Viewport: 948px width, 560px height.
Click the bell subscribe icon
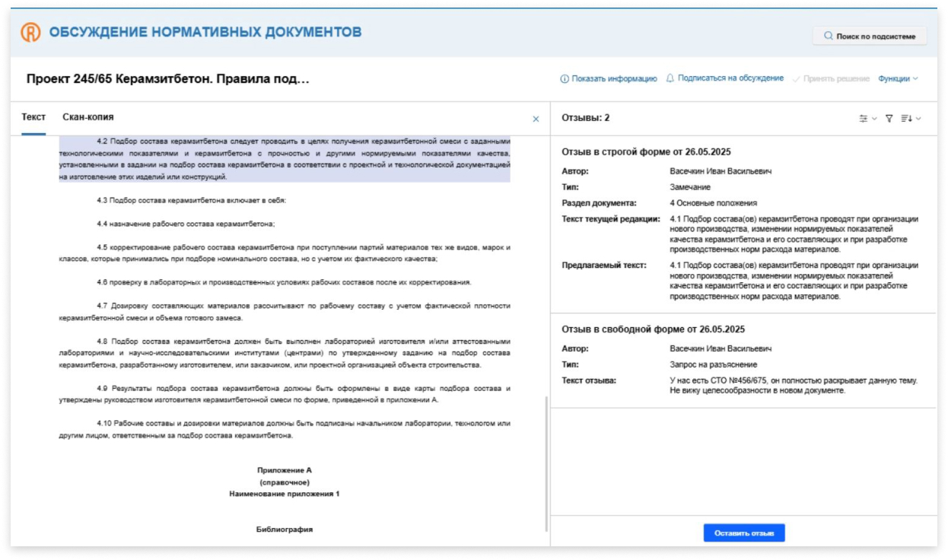pyautogui.click(x=670, y=78)
